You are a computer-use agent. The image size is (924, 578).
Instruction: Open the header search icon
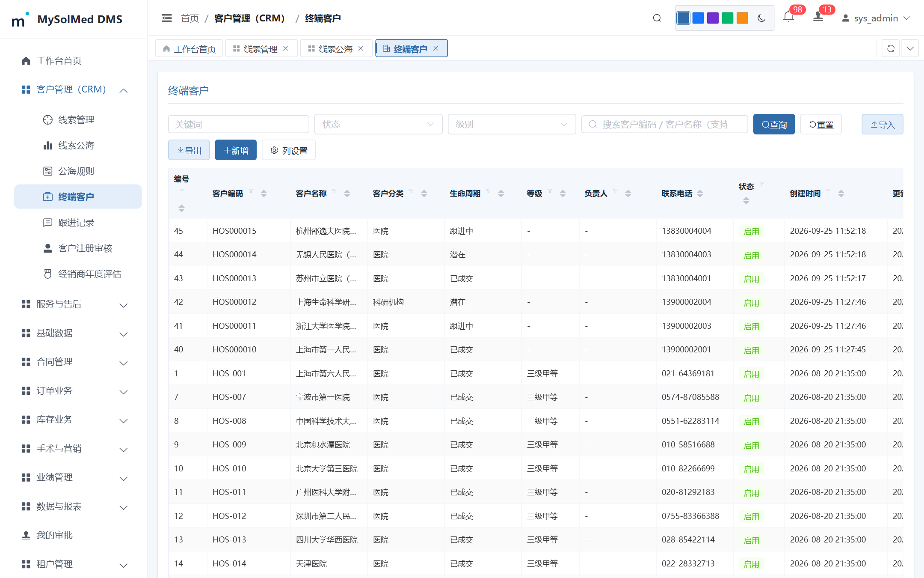tap(657, 18)
